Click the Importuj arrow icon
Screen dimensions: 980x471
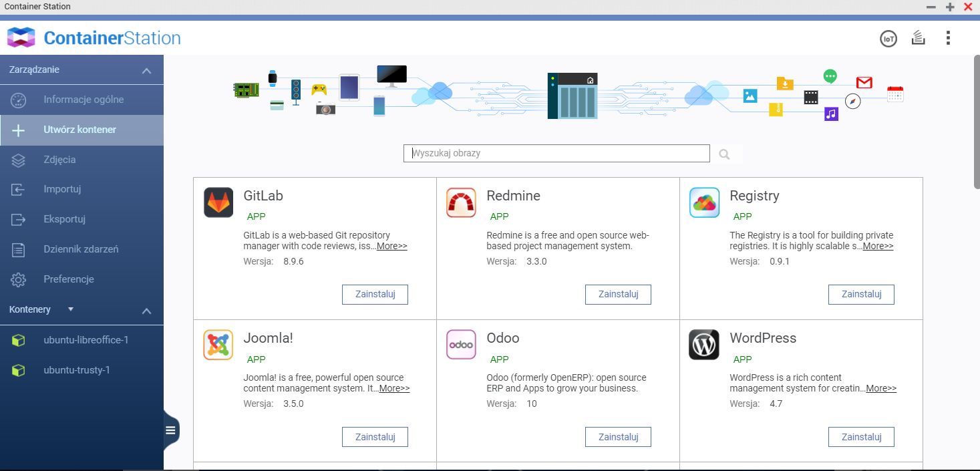click(18, 190)
